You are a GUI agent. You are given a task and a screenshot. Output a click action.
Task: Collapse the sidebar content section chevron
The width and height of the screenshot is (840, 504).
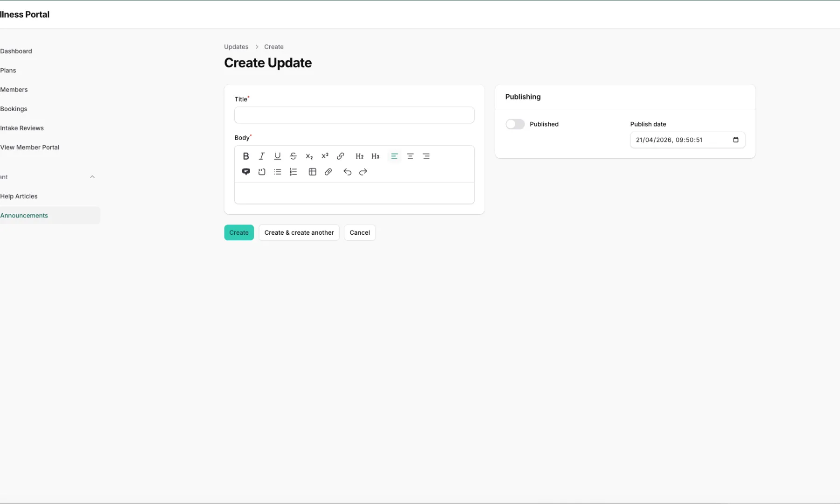point(92,176)
